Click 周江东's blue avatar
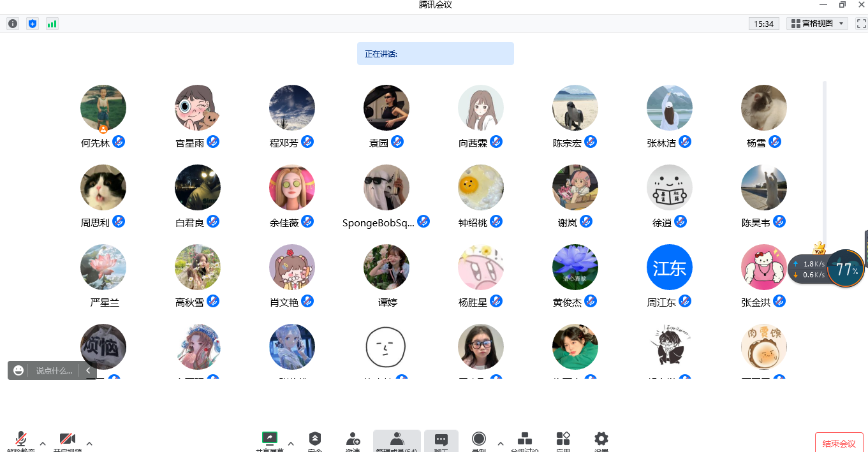 (x=669, y=267)
